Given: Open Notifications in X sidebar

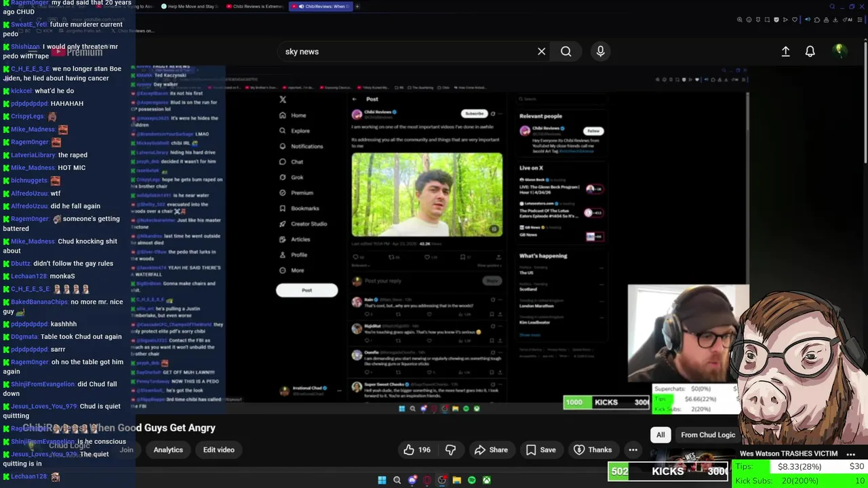Looking at the screenshot, I should (301, 146).
